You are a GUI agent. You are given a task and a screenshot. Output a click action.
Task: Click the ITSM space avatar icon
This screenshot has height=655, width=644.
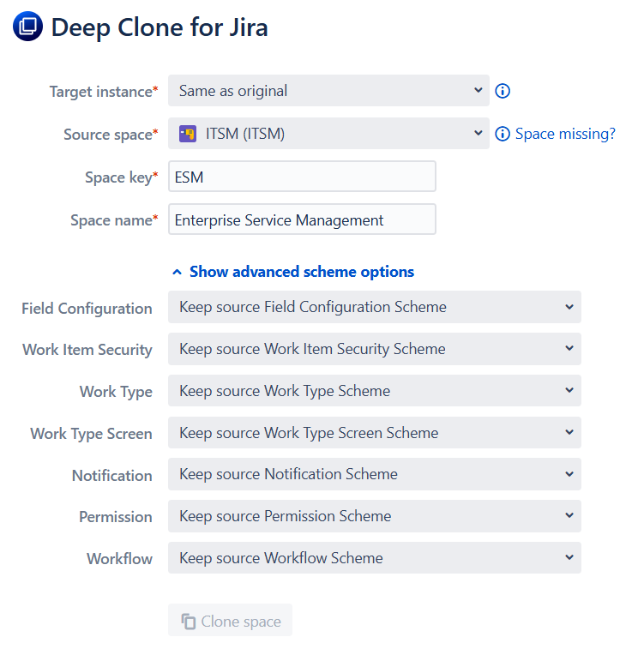click(188, 134)
